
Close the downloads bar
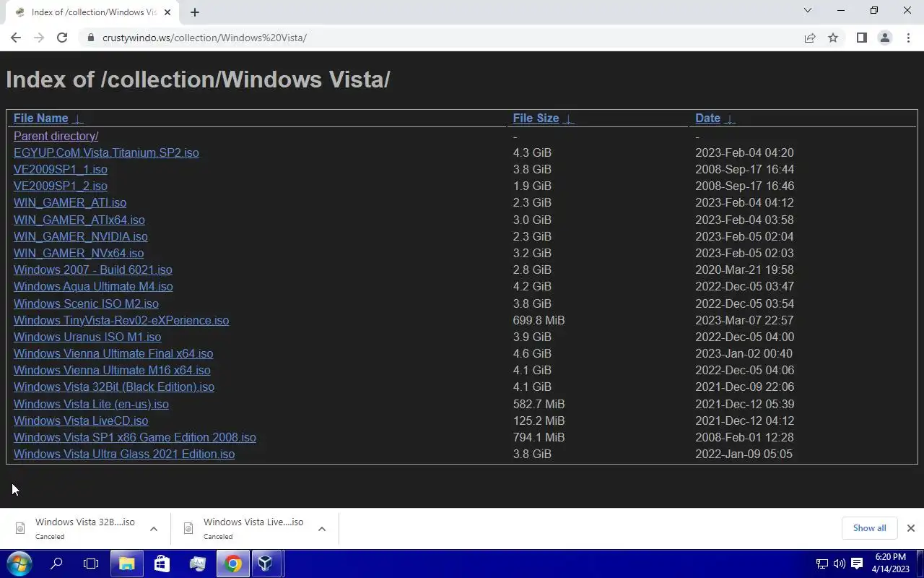tap(911, 528)
